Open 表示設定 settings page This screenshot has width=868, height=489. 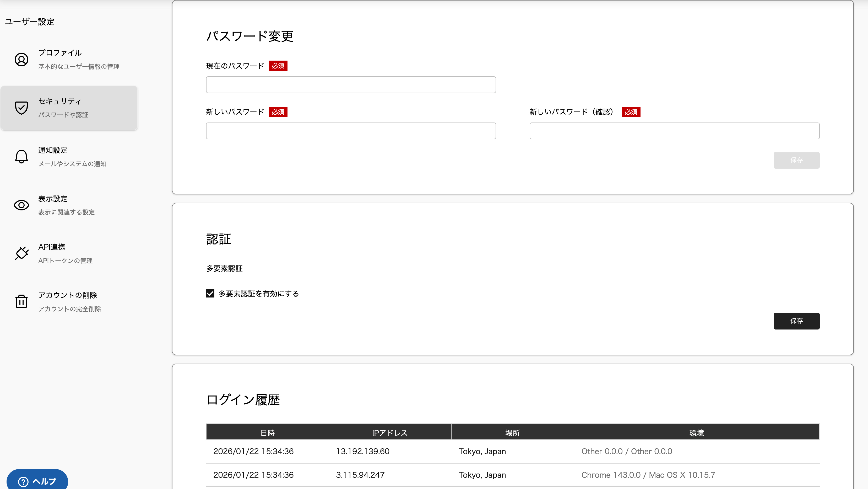point(69,205)
